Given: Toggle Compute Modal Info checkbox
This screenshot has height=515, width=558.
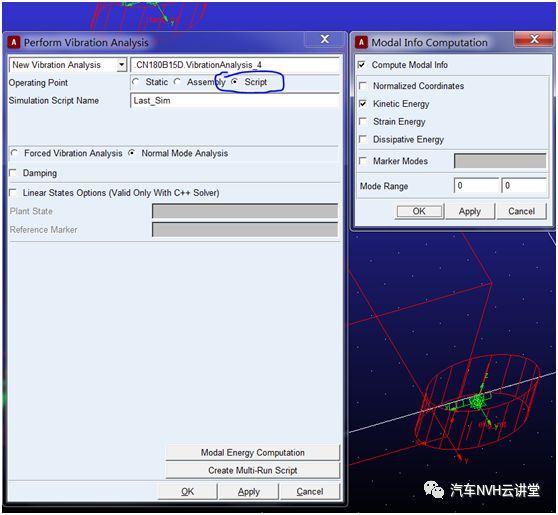Looking at the screenshot, I should pos(362,65).
